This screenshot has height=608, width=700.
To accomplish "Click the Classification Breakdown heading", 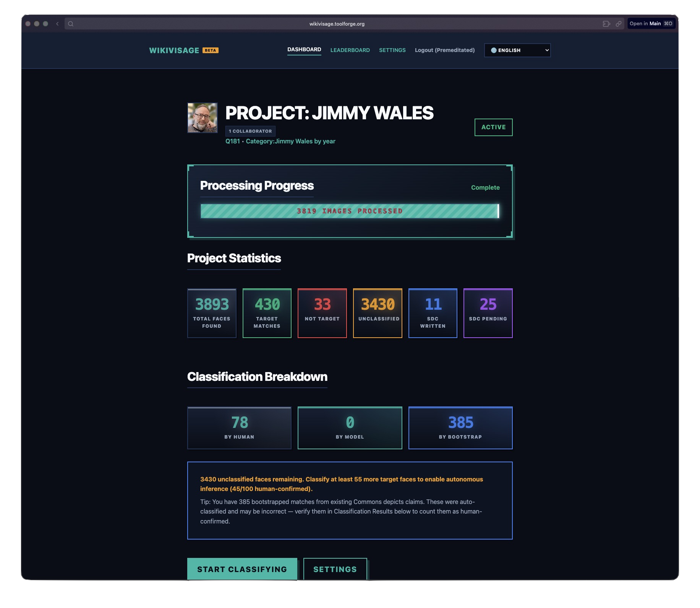I will tap(257, 377).
